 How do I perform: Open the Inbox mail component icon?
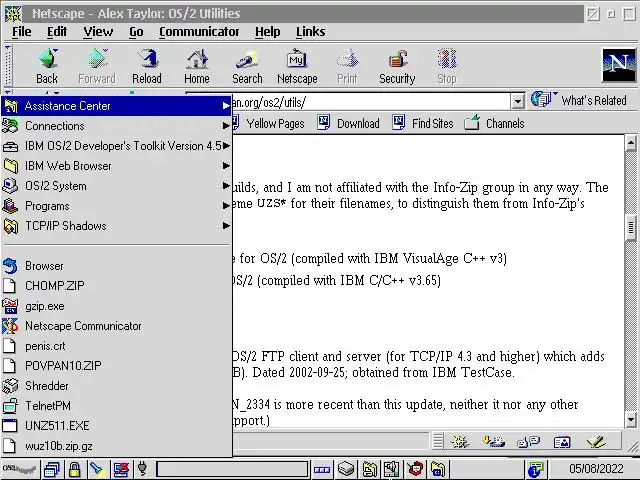pos(494,442)
